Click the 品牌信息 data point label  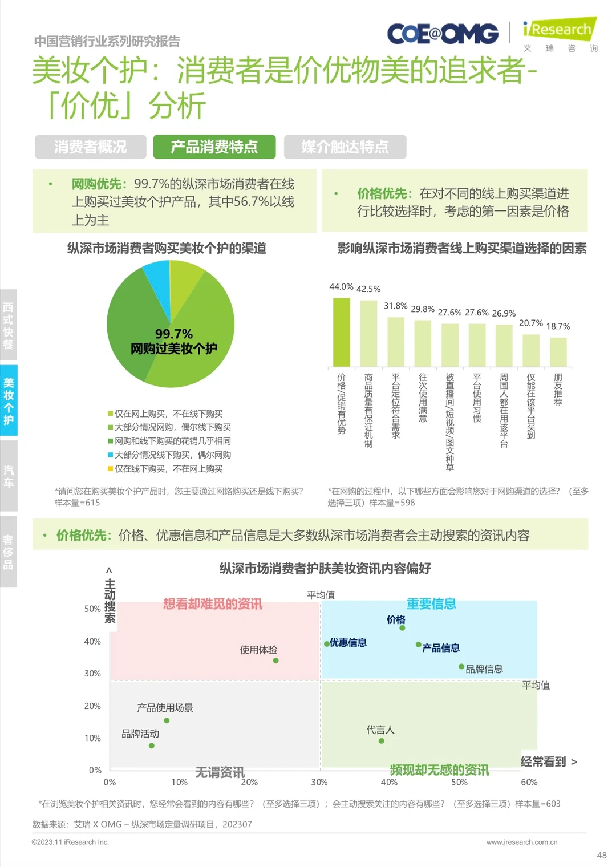[484, 669]
